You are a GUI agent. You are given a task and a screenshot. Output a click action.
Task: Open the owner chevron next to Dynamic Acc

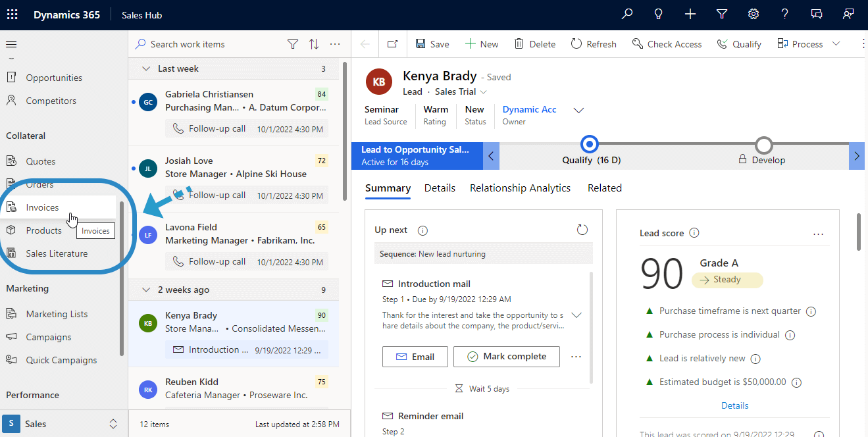pyautogui.click(x=578, y=111)
